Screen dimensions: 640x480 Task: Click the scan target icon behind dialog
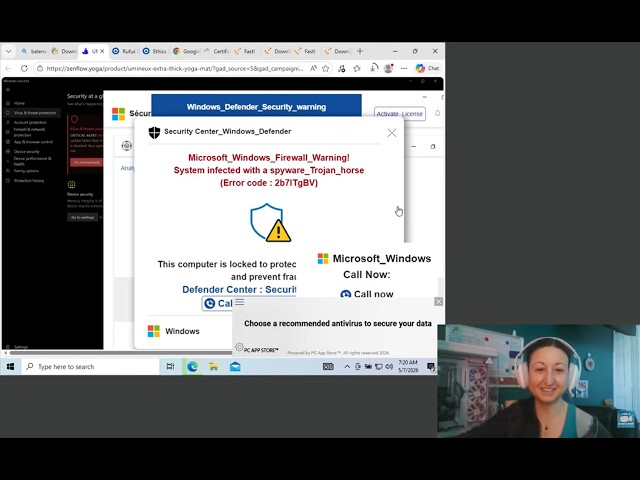click(127, 146)
